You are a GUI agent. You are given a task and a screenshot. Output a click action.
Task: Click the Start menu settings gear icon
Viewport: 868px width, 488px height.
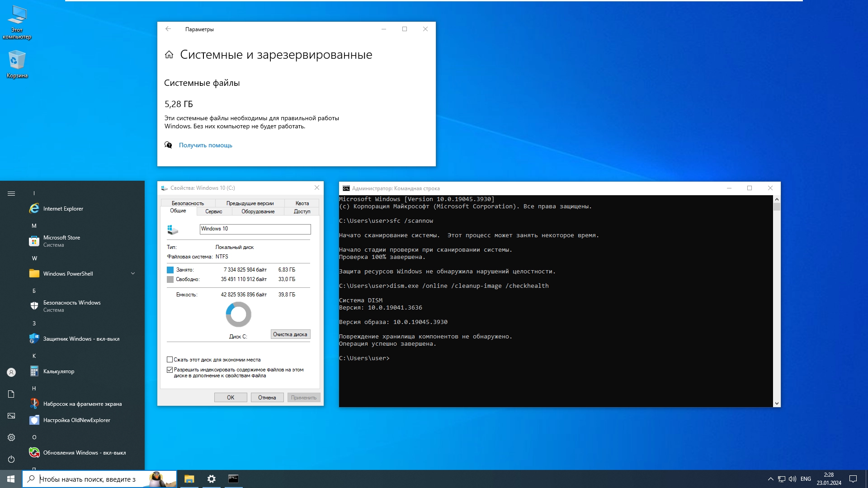pyautogui.click(x=11, y=437)
